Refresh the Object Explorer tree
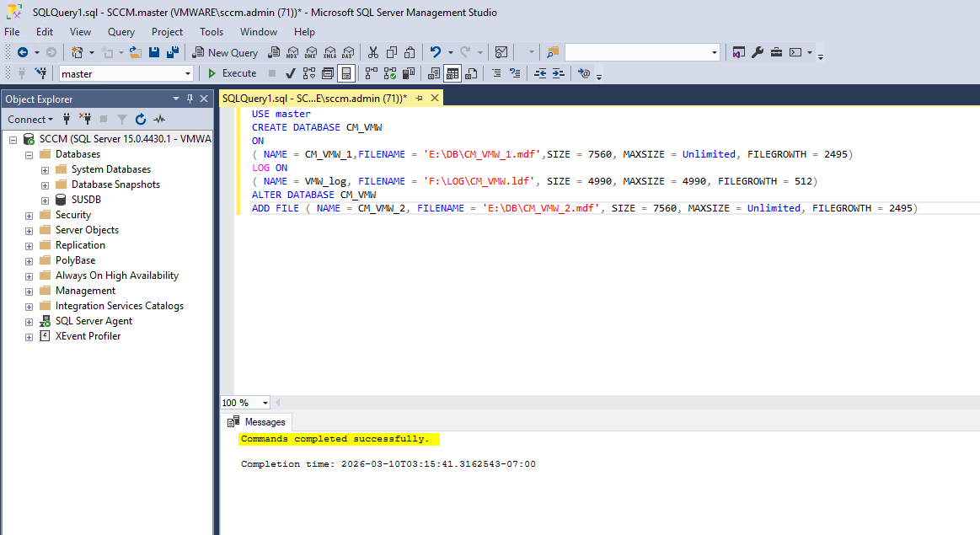The width and height of the screenshot is (980, 535). point(141,119)
